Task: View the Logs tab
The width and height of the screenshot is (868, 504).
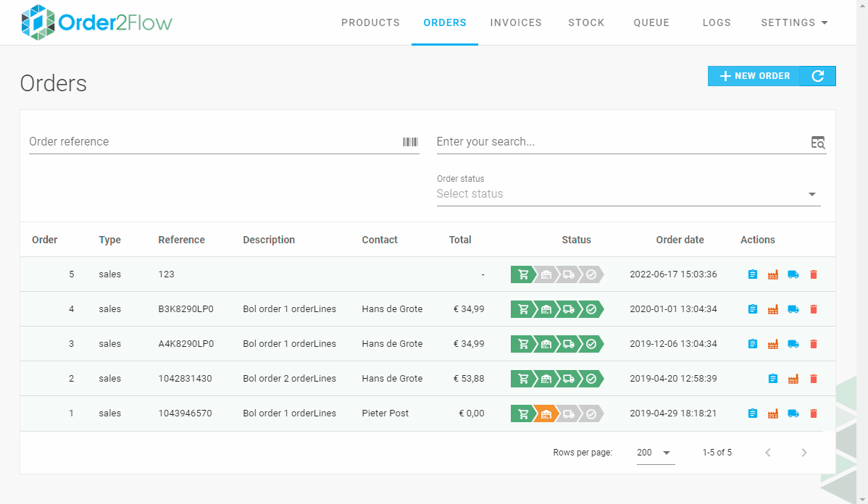Action: click(x=717, y=22)
